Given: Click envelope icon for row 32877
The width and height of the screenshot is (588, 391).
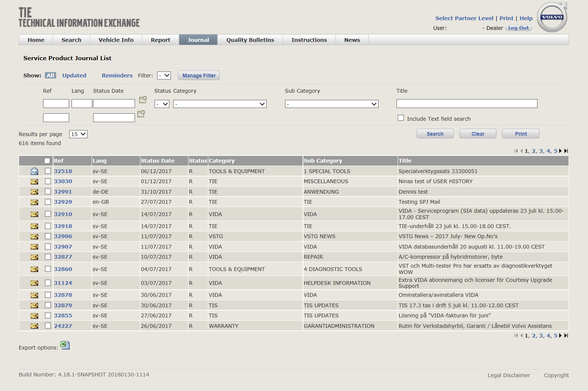Looking at the screenshot, I should (34, 257).
